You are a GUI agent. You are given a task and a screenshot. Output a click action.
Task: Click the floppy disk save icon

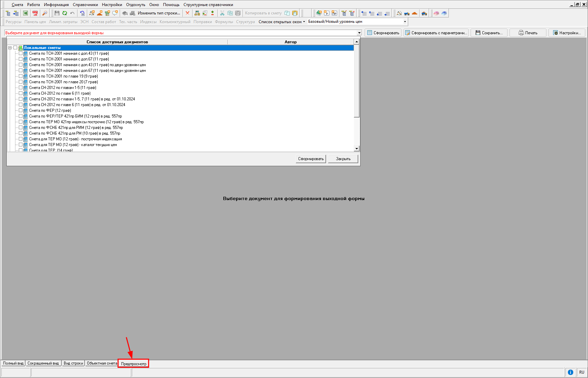(57, 13)
